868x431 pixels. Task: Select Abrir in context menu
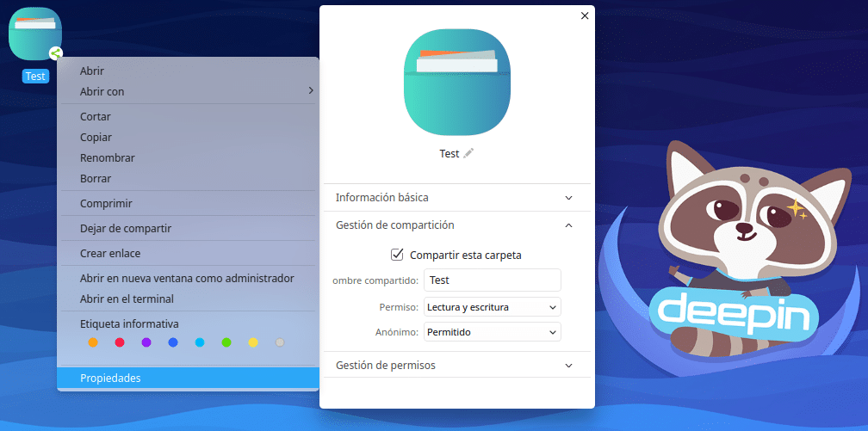pyautogui.click(x=189, y=71)
